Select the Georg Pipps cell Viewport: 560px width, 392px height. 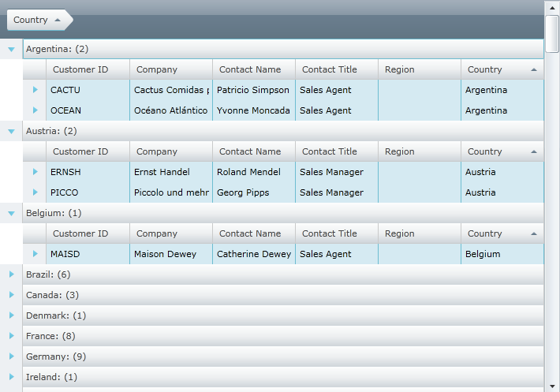tap(254, 192)
